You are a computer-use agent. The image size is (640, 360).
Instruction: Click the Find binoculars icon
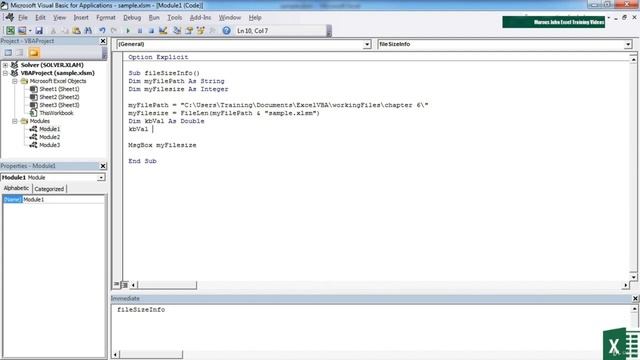(x=88, y=31)
